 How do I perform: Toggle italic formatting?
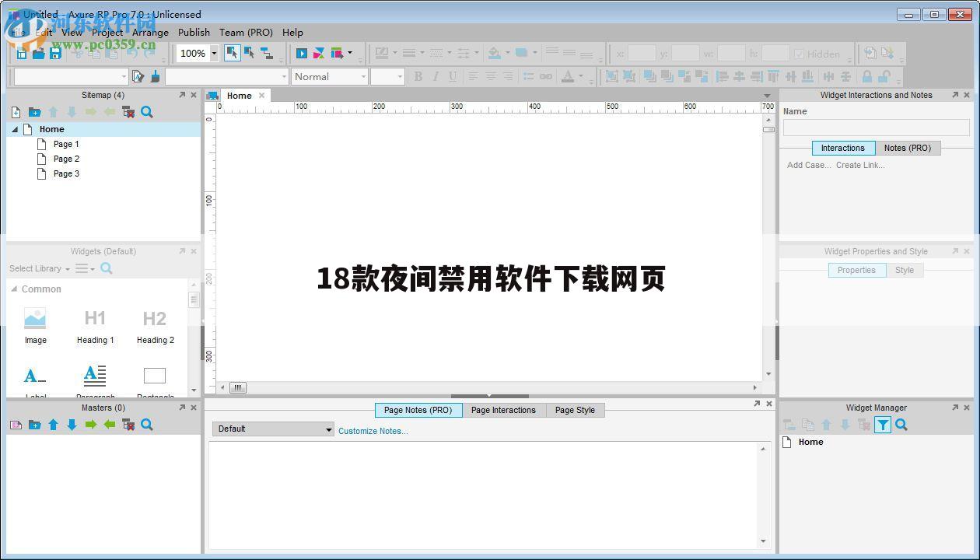tap(435, 76)
